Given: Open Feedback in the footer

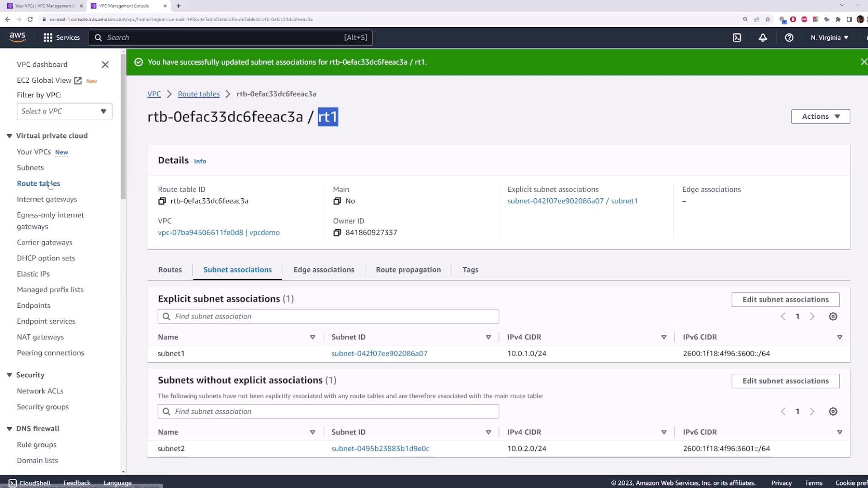Looking at the screenshot, I should pos(77,483).
